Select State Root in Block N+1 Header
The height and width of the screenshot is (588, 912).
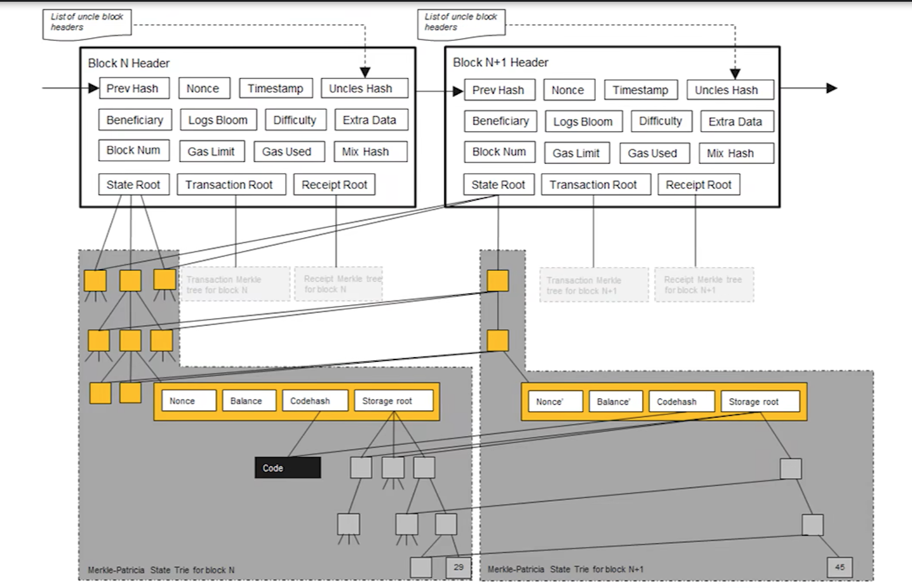click(x=499, y=185)
